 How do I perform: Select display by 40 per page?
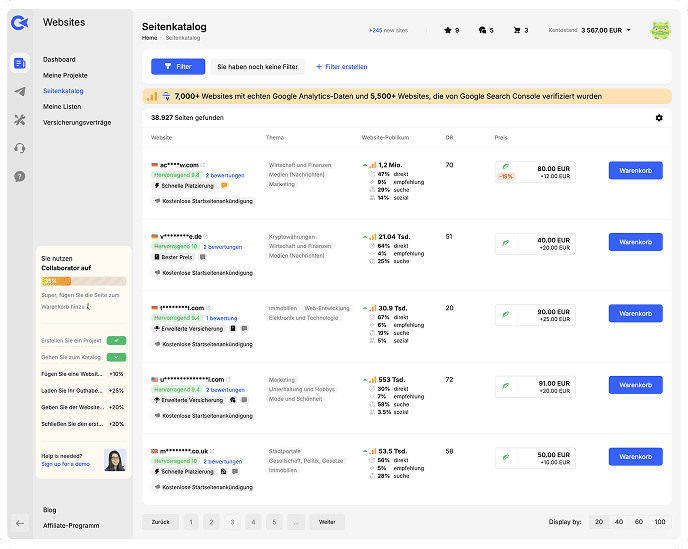[x=619, y=522]
